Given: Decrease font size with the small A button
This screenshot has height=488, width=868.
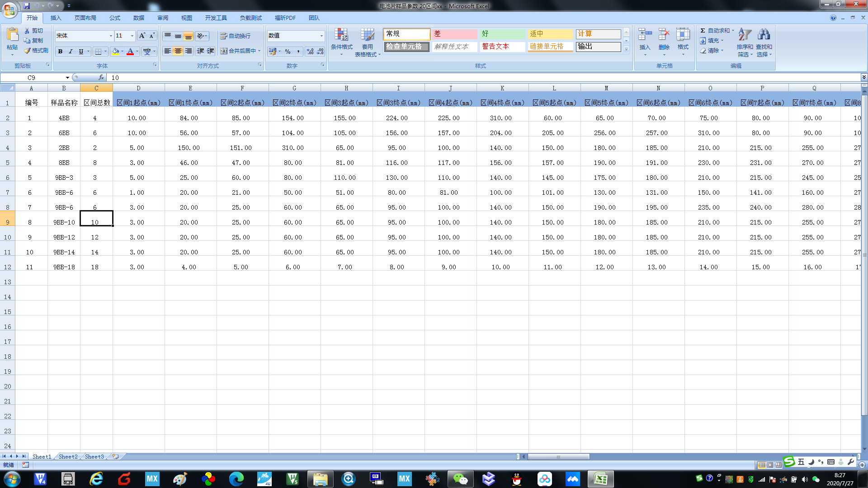Looking at the screenshot, I should [152, 36].
